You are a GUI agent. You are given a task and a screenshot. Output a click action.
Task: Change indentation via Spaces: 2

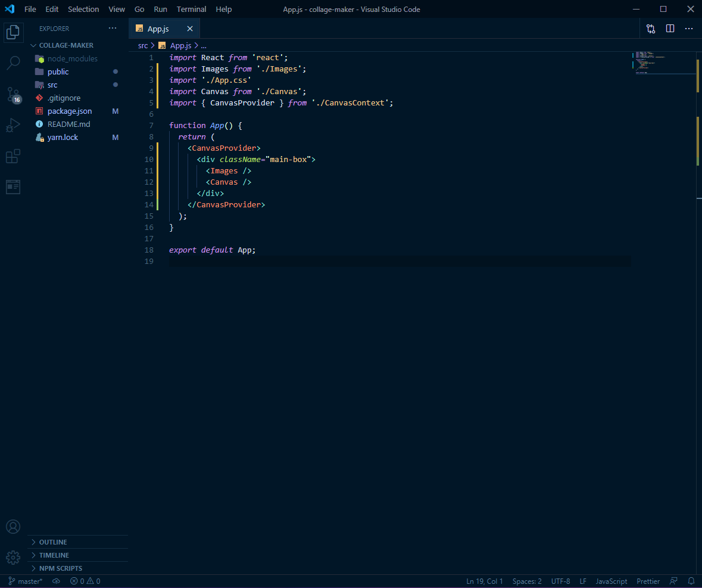point(527,581)
